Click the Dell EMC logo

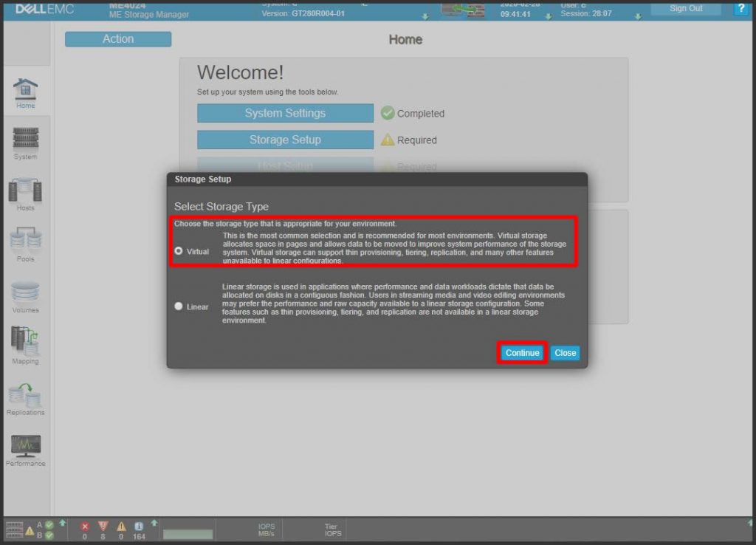44,9
